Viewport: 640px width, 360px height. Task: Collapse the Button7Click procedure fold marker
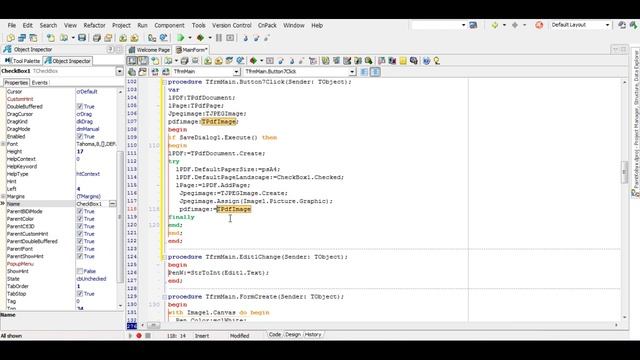pos(164,82)
